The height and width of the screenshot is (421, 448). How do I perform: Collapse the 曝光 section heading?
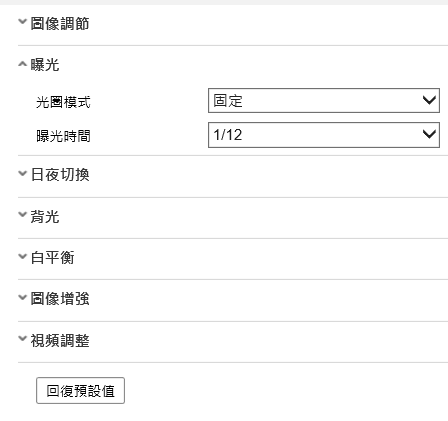pos(45,65)
